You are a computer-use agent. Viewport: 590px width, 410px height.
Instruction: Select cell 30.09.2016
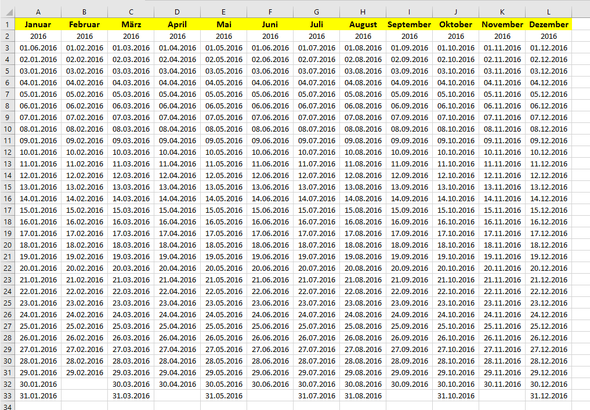tap(409, 384)
